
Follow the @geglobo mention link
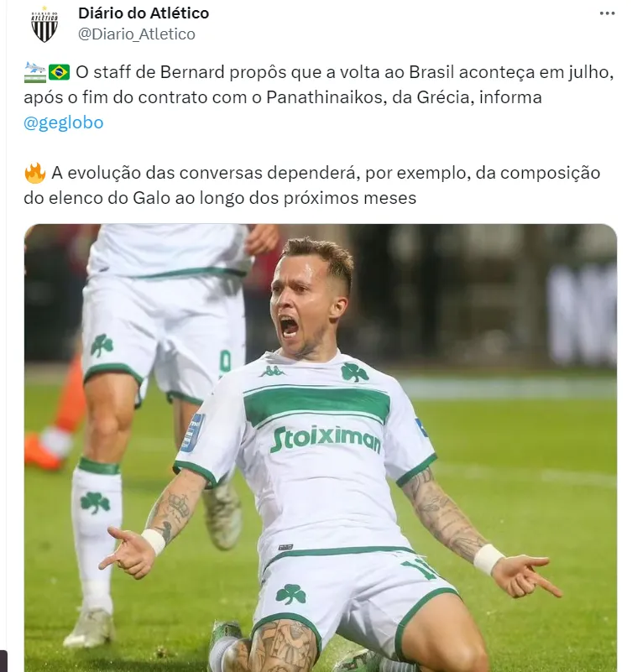click(x=64, y=122)
